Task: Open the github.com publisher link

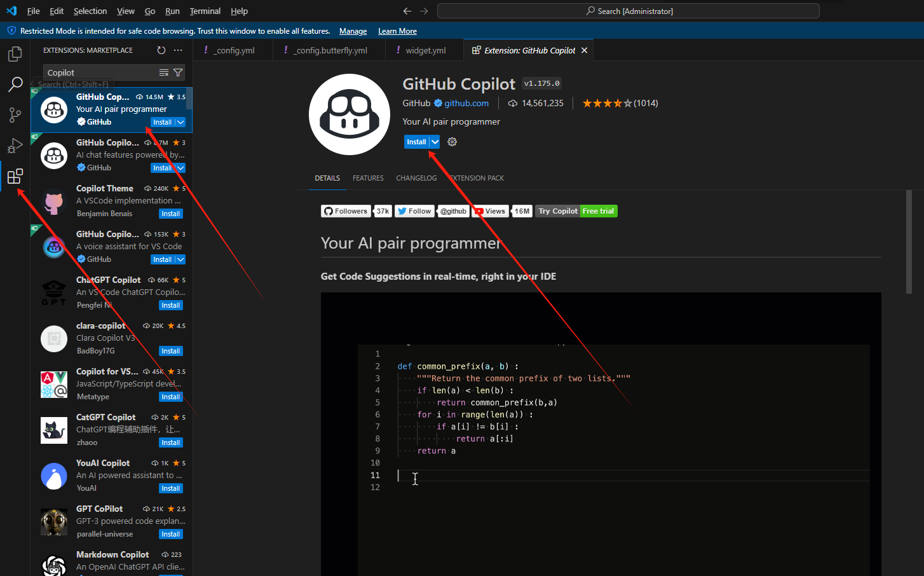Action: tap(466, 103)
